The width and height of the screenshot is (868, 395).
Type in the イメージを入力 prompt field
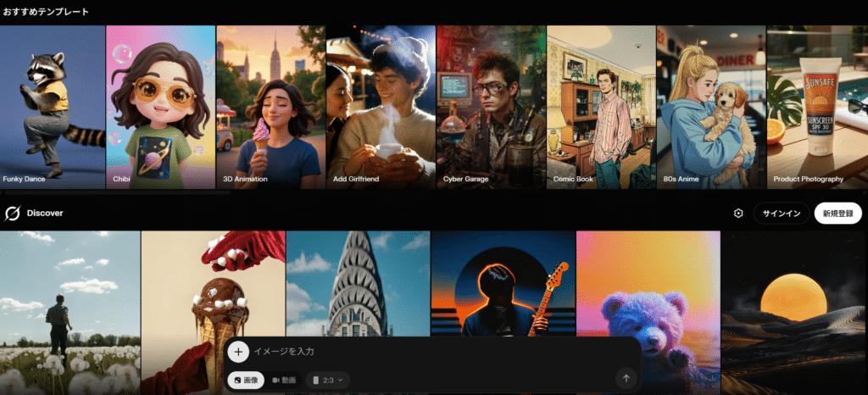point(424,351)
